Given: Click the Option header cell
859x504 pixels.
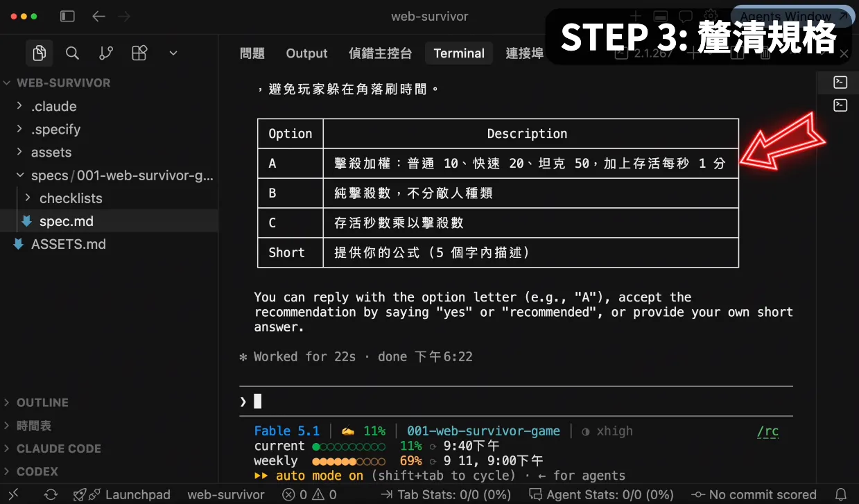Looking at the screenshot, I should (290, 134).
